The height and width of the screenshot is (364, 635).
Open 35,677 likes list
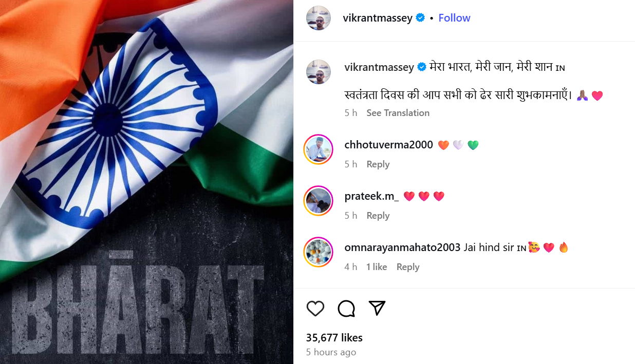point(334,338)
